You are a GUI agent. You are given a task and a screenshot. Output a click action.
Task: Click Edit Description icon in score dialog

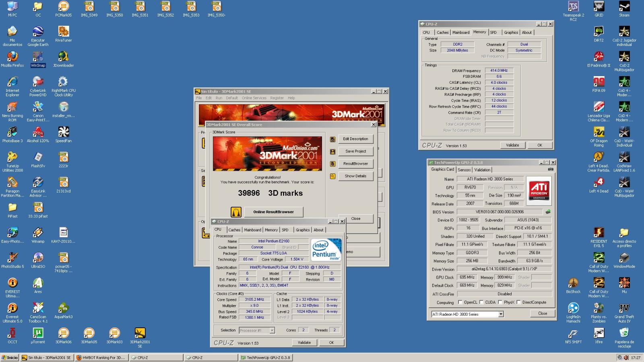pyautogui.click(x=332, y=139)
